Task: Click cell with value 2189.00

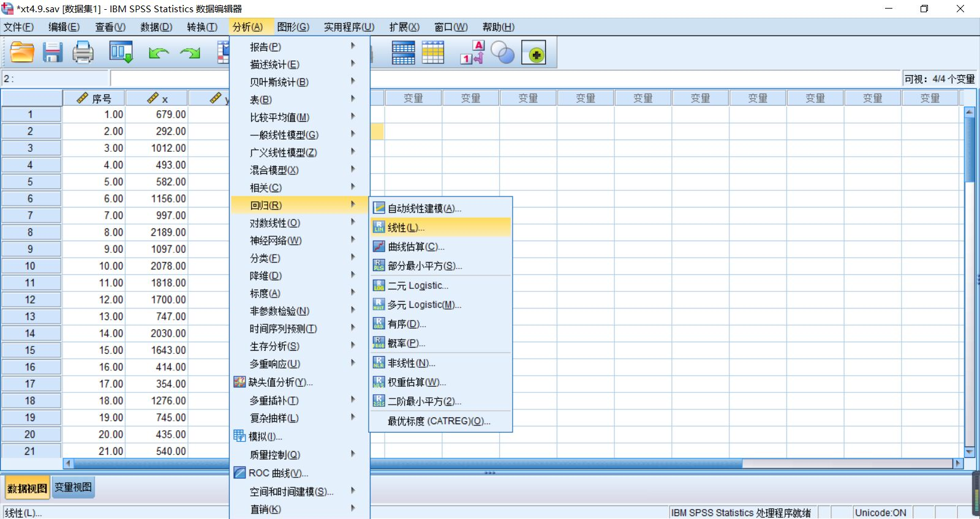Action: coord(157,233)
